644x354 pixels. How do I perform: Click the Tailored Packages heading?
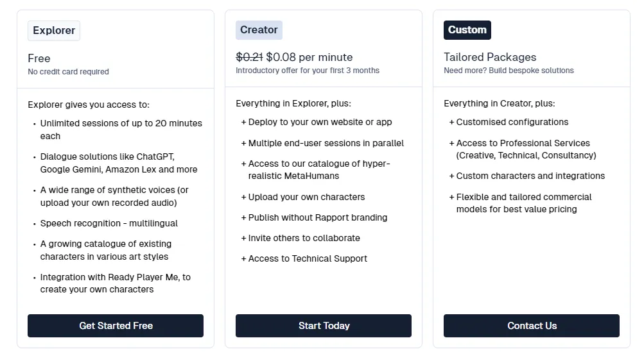(x=490, y=57)
